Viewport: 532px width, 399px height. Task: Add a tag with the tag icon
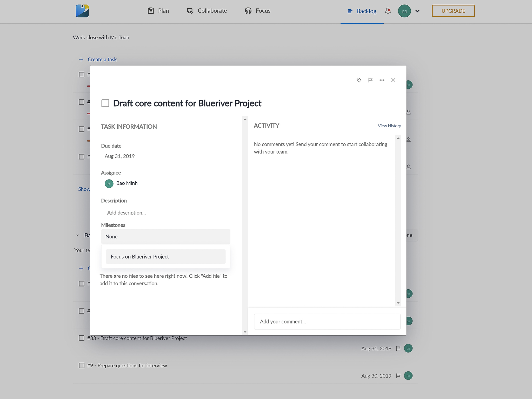point(359,80)
